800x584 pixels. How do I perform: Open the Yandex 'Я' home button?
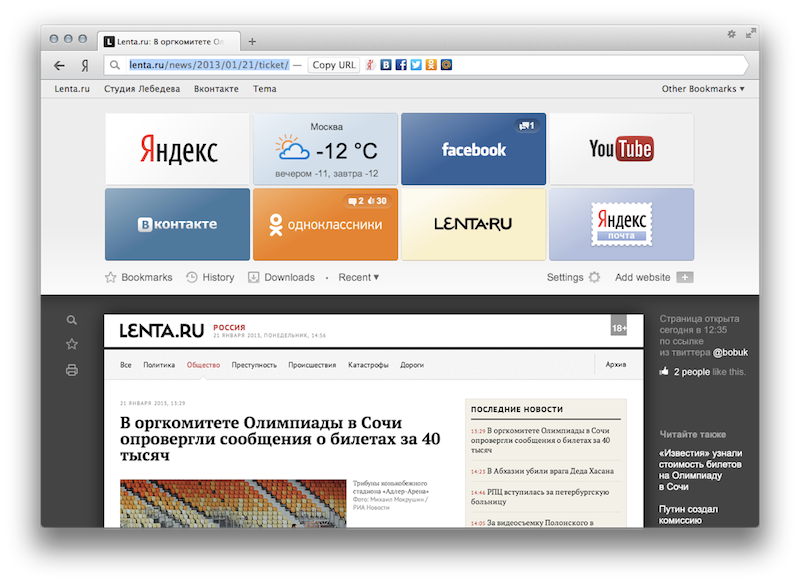tap(85, 65)
